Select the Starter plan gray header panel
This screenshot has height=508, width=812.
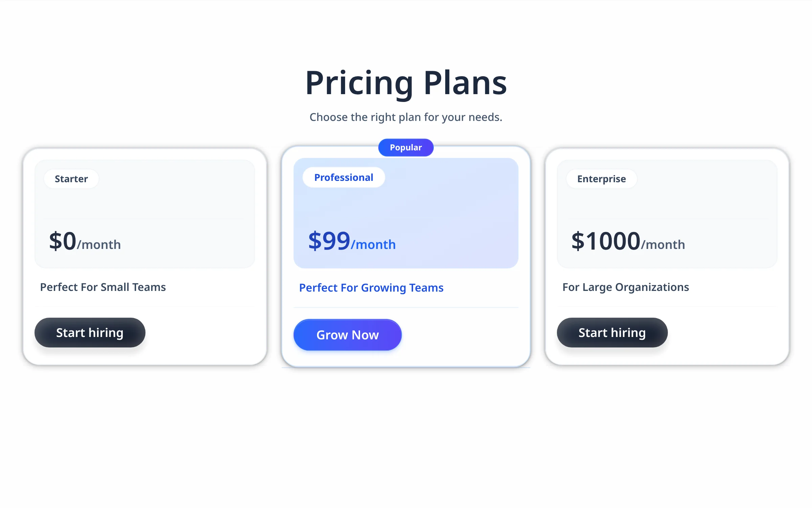(x=145, y=214)
